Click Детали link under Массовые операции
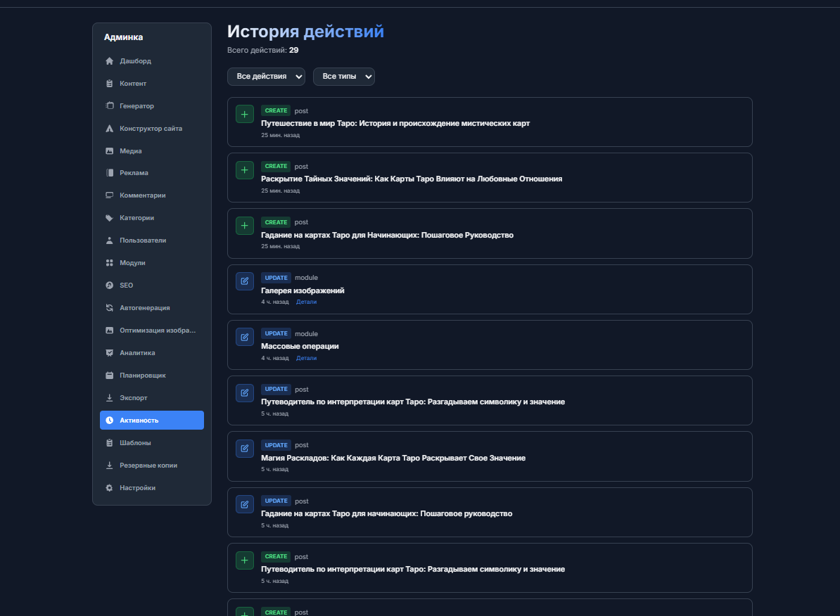 [x=306, y=358]
